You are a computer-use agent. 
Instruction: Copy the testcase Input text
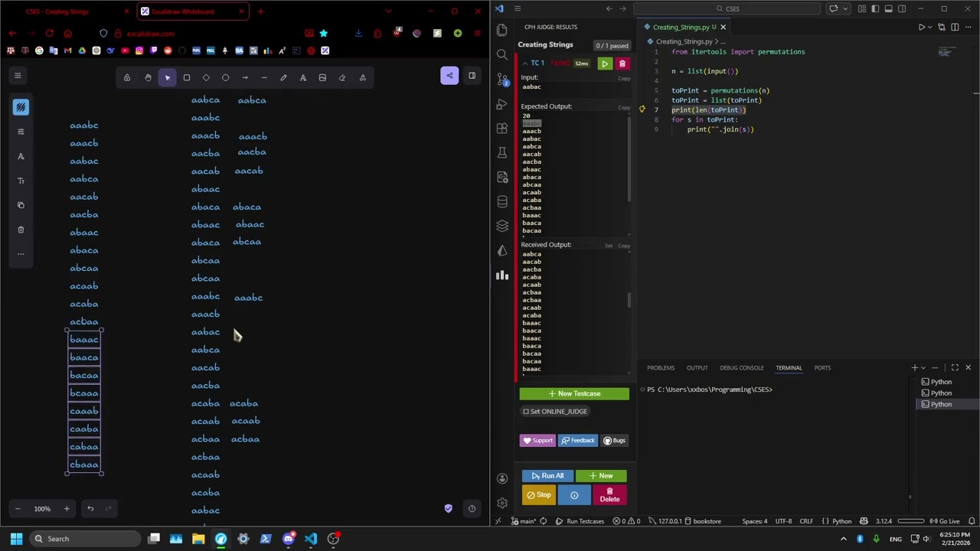[624, 78]
